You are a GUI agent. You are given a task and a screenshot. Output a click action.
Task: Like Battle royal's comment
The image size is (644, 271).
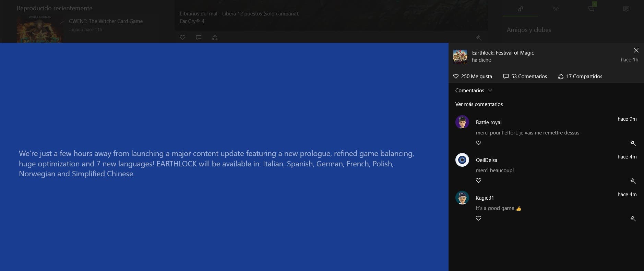pos(479,143)
